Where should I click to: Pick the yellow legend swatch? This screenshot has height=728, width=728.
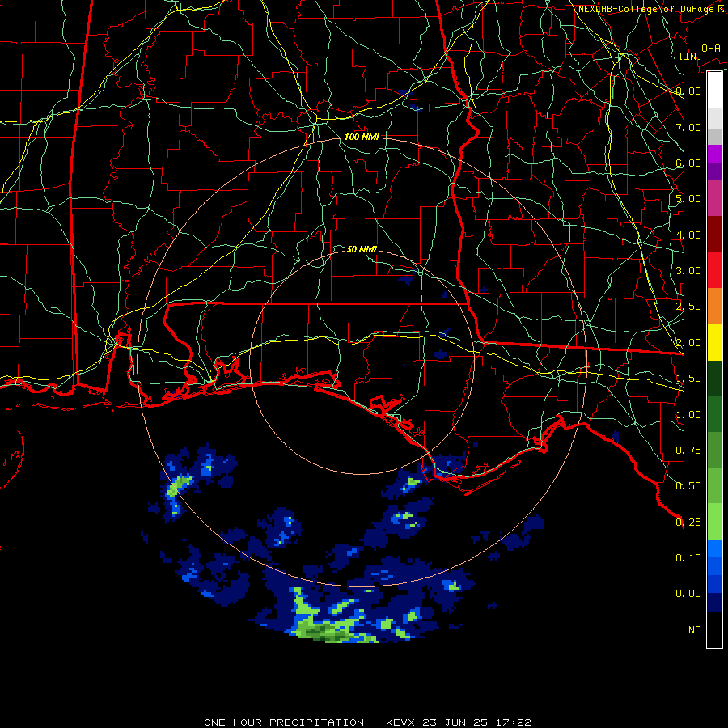[714, 342]
